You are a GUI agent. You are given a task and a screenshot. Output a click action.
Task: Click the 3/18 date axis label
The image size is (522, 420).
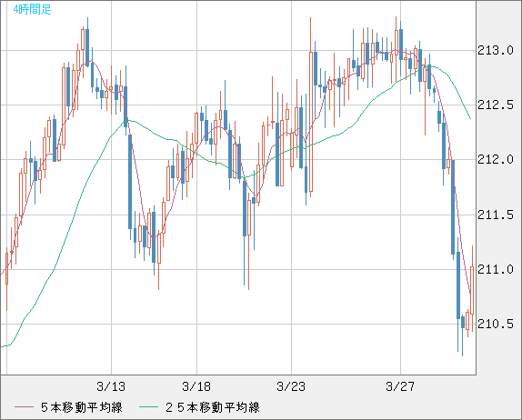coord(196,386)
